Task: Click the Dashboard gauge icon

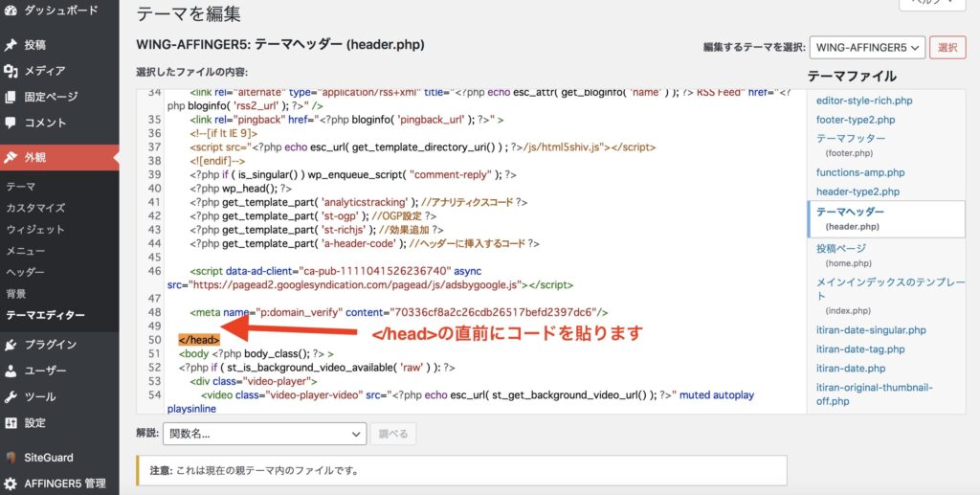Action: tap(11, 10)
